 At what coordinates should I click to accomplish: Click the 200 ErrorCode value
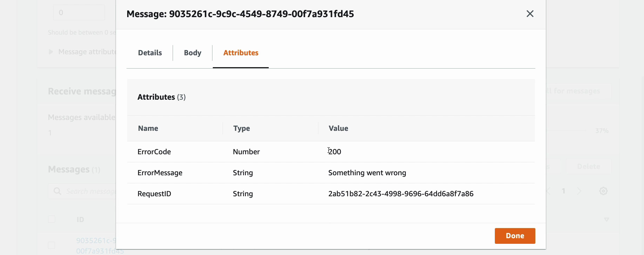(x=335, y=152)
